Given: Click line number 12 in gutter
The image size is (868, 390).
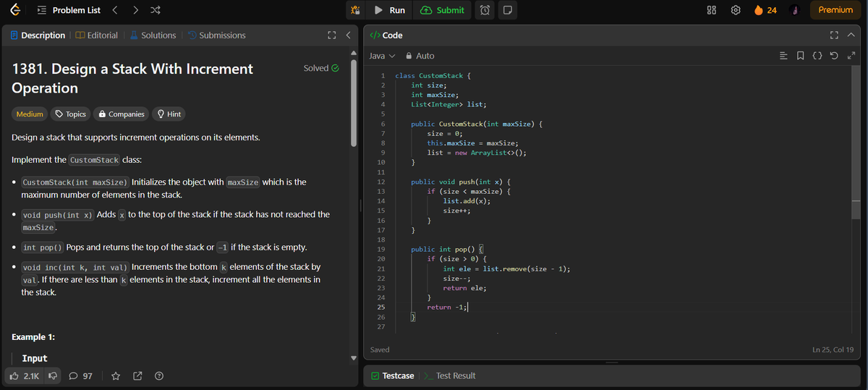Looking at the screenshot, I should click(381, 182).
